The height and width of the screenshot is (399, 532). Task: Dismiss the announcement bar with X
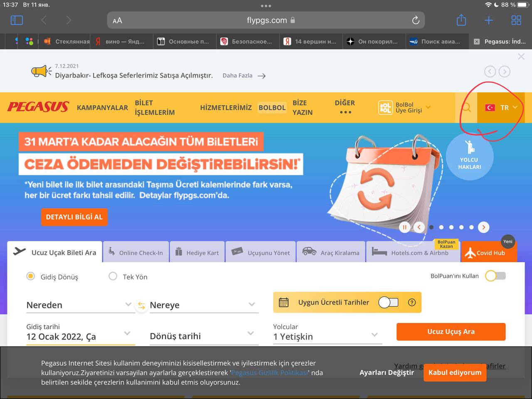[x=521, y=57]
